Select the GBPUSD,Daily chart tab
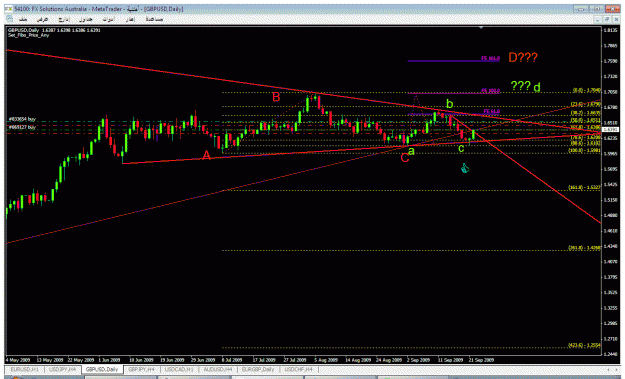Image resolution: width=625 pixels, height=379 pixels. point(102,370)
